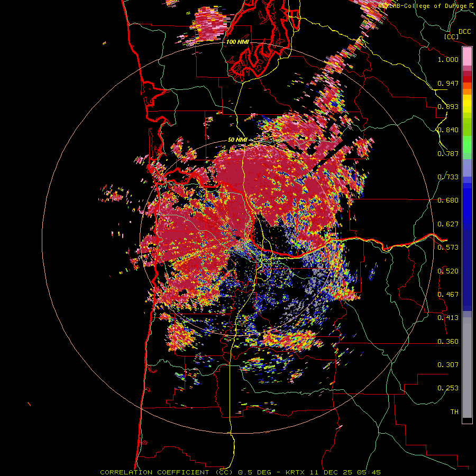Screen dimensions: 476x476
Task: Select the 0.467 scale value
Action: [x=448, y=295]
